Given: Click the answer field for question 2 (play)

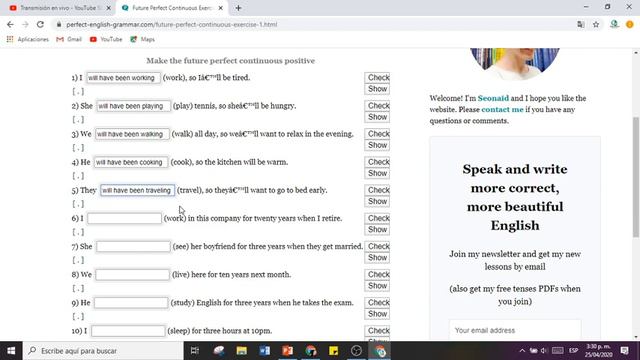Looking at the screenshot, I should [133, 106].
